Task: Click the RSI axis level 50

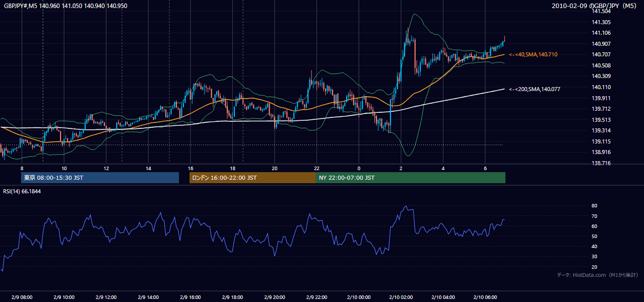Action: (594, 236)
